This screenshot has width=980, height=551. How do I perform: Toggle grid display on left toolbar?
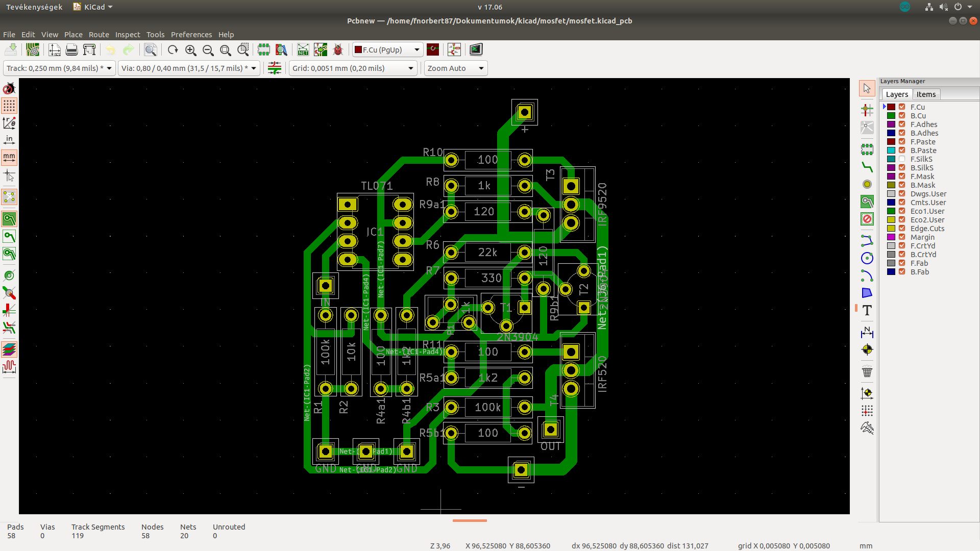[9, 106]
